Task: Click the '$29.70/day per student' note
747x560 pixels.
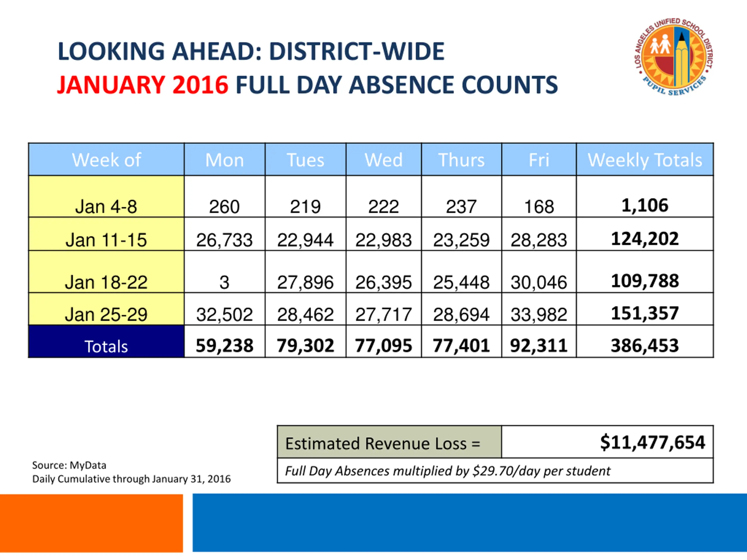Action: click(541, 471)
